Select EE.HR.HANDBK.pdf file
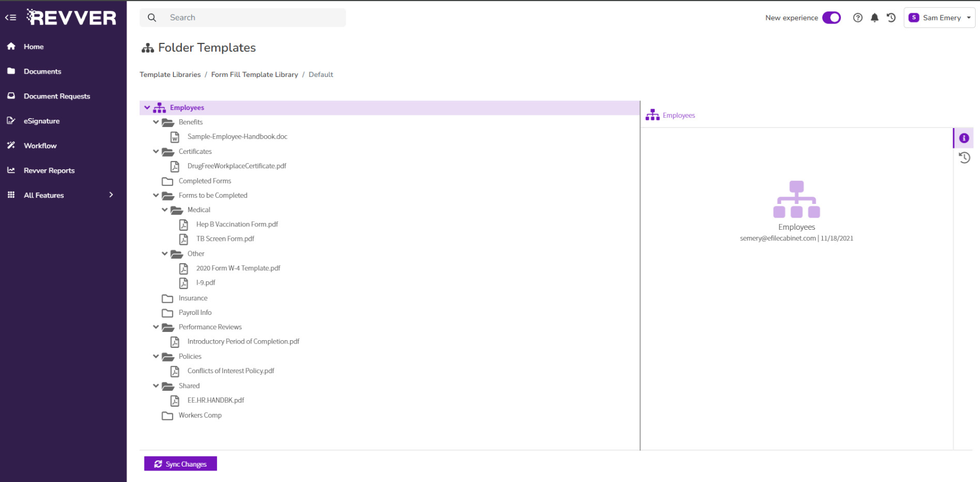This screenshot has height=482, width=980. tap(215, 400)
